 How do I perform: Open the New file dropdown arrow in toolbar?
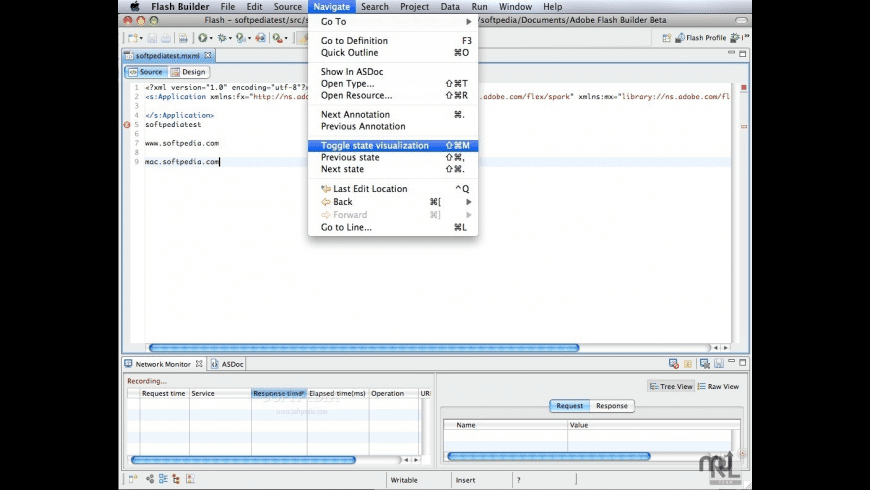point(141,38)
